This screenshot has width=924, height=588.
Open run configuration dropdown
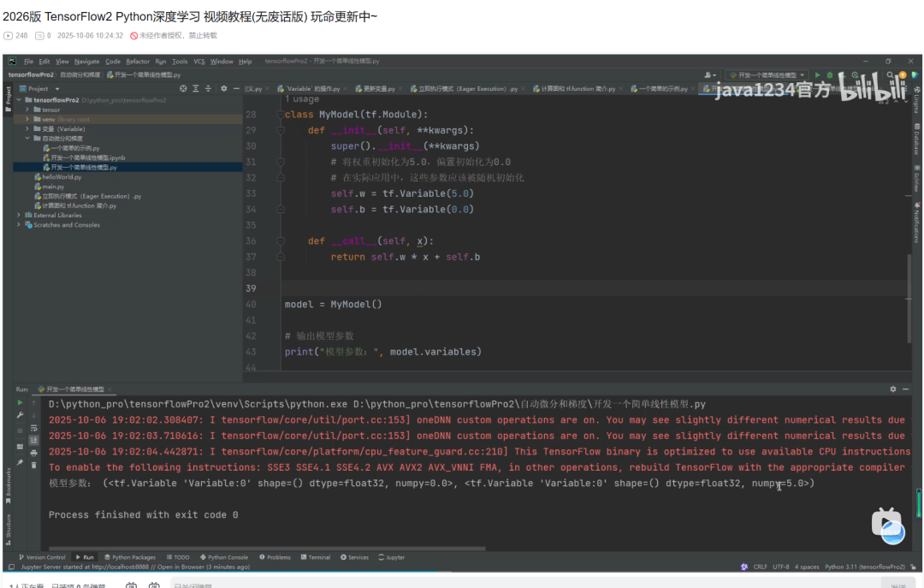pyautogui.click(x=766, y=75)
